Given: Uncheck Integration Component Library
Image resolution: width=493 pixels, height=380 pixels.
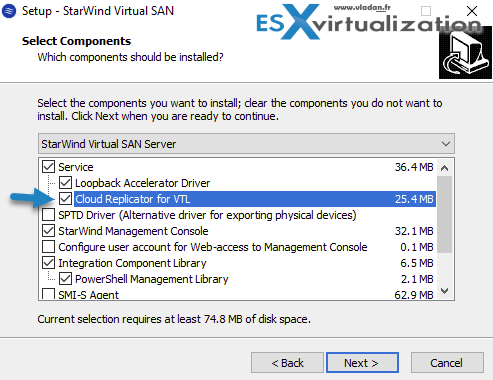Looking at the screenshot, I should [49, 263].
